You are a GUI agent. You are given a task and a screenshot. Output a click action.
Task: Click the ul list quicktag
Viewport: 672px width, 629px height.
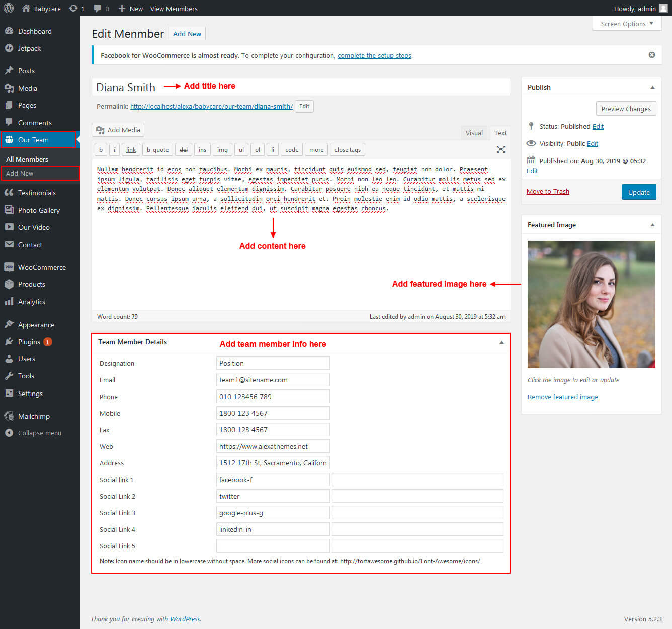(x=241, y=149)
